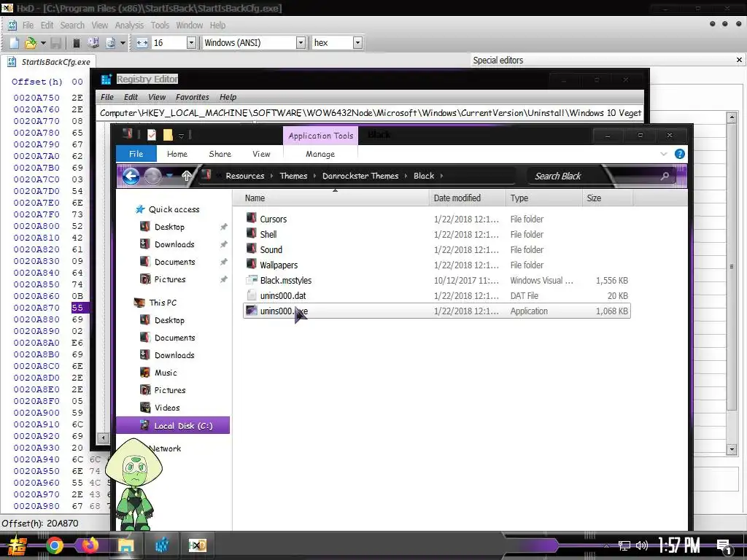Viewport: 747px width, 560px height.
Task: Click New folder icon in Explorer title bar
Action: click(168, 135)
